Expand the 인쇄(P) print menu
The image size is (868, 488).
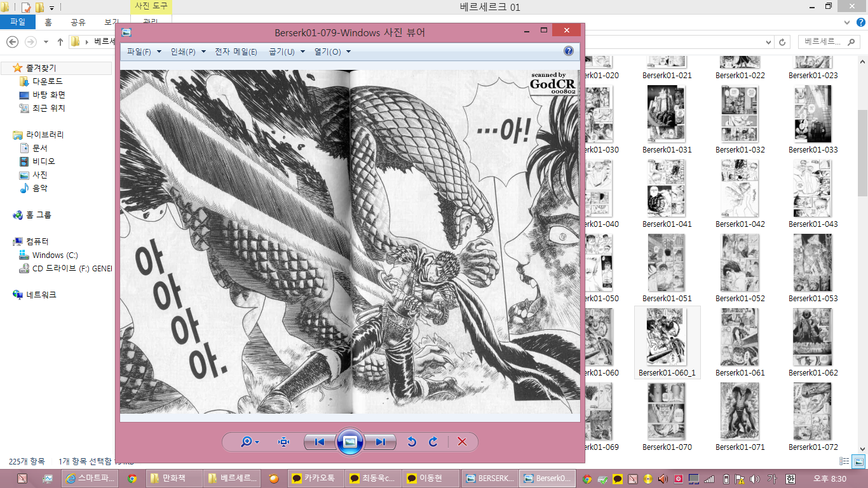pyautogui.click(x=187, y=52)
